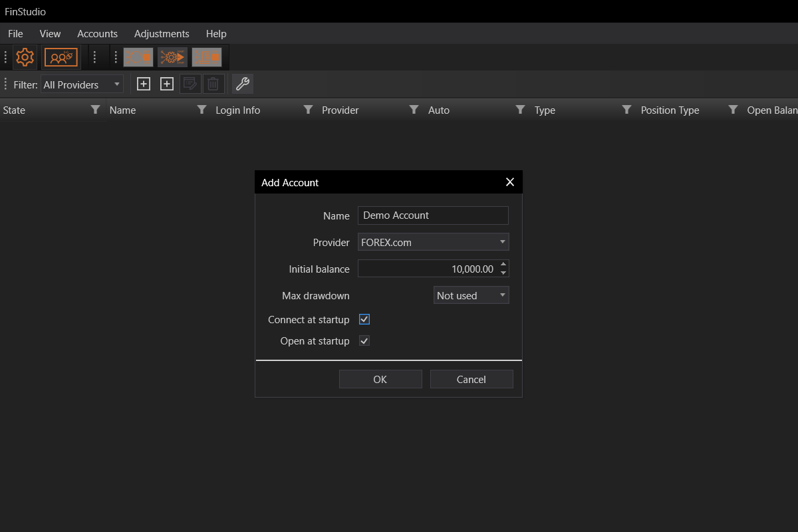This screenshot has width=798, height=532.
Task: Toggle the Open at startup checkbox
Action: [x=364, y=341]
